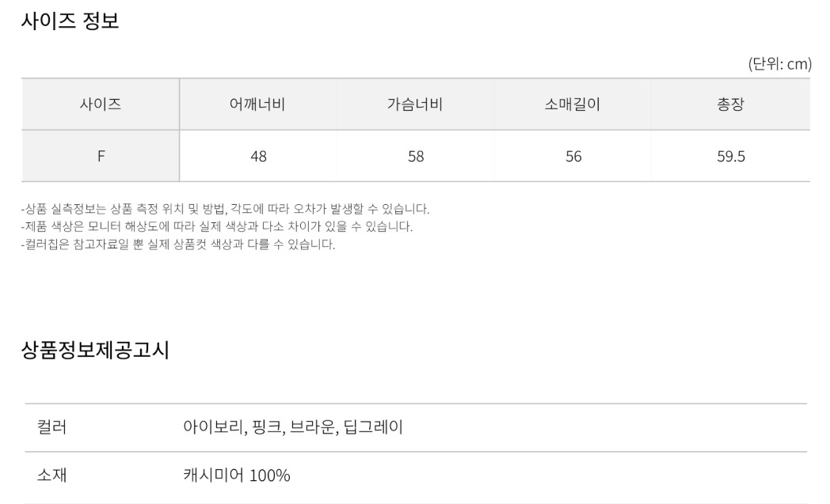Click the 제품 색상 monitor resolution note

click(216, 226)
